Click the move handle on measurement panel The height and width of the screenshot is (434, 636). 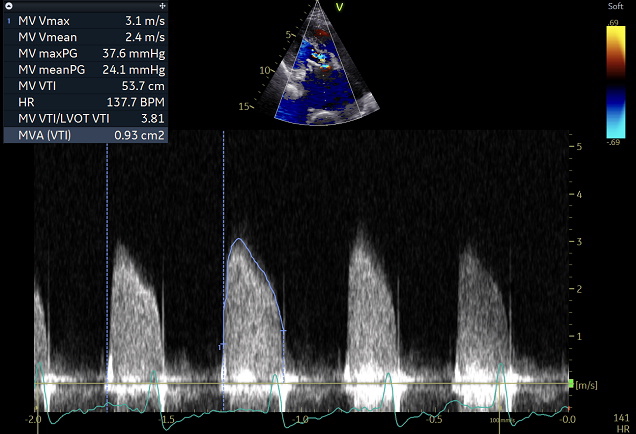[161, 6]
